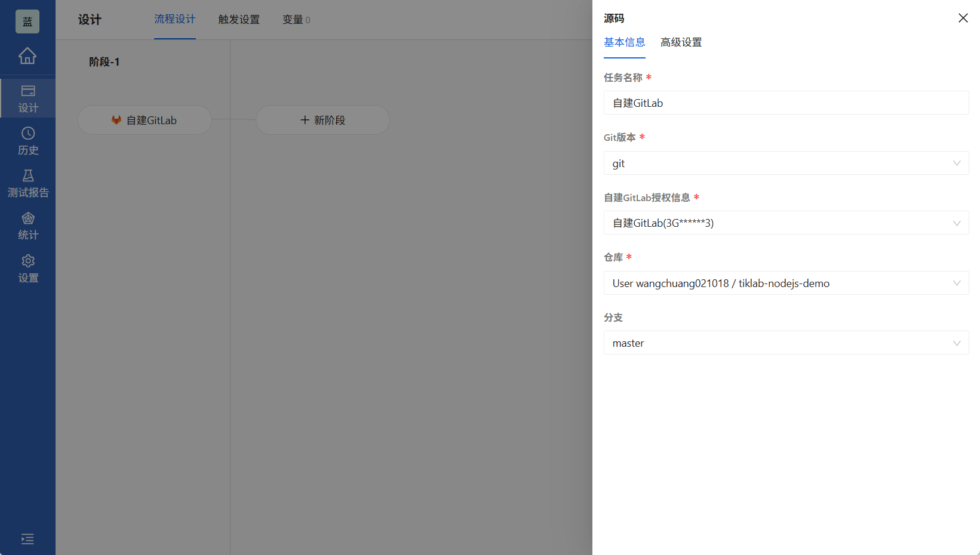
Task: Go to the home page icon
Action: tap(27, 55)
